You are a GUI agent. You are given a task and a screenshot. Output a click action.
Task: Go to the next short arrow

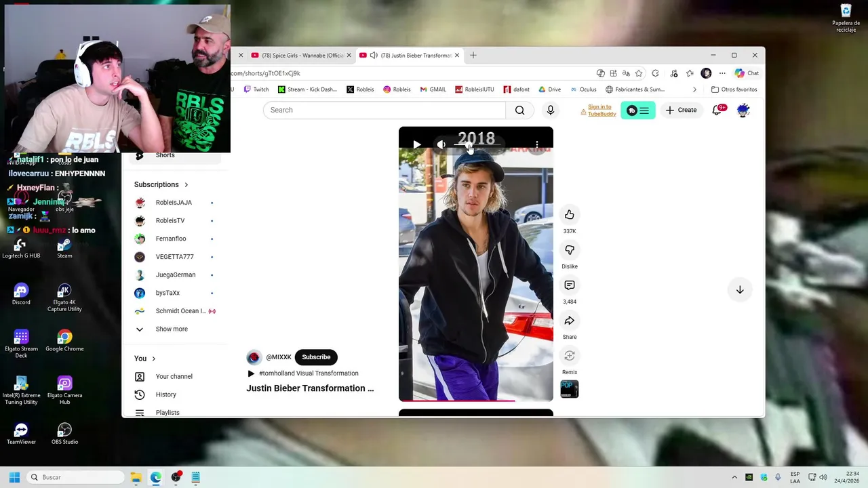[x=740, y=289]
